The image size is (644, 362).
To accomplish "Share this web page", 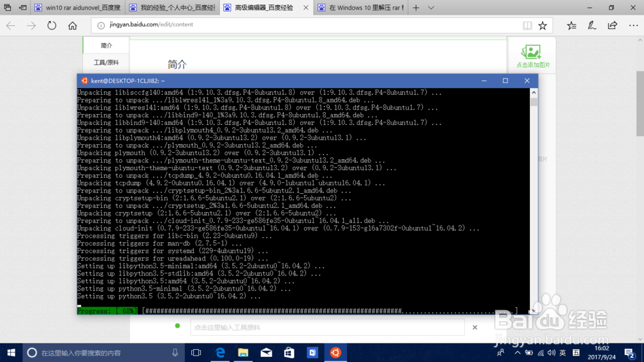I will [x=612, y=26].
